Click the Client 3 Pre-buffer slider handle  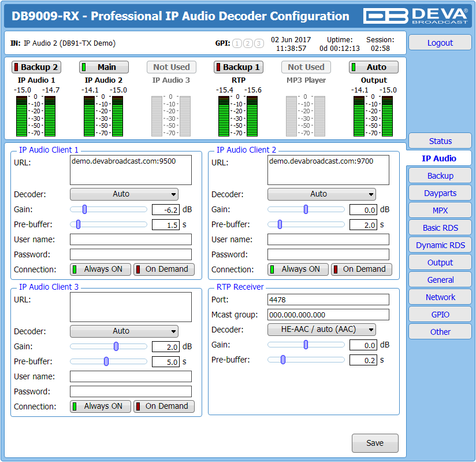coord(106,362)
